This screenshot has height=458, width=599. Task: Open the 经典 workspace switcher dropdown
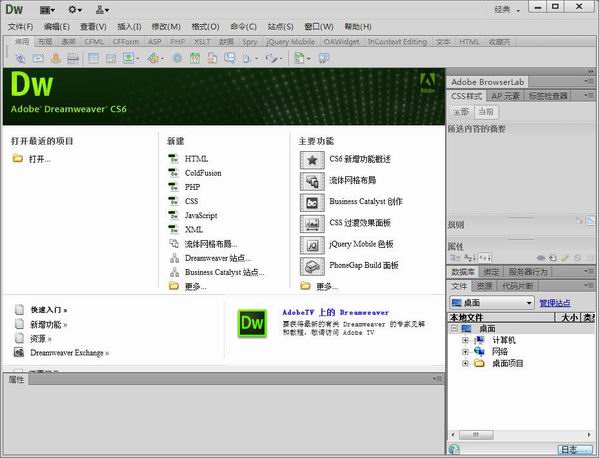pyautogui.click(x=507, y=10)
